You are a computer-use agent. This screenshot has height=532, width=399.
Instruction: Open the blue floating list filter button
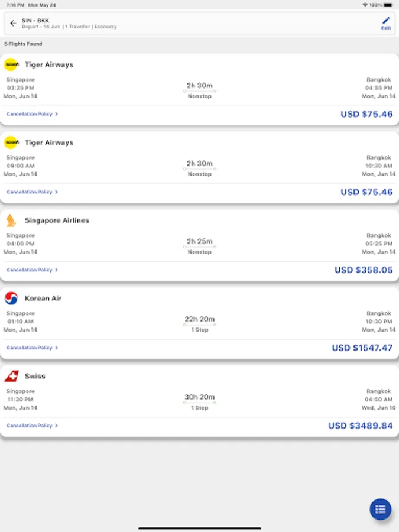coord(381,509)
